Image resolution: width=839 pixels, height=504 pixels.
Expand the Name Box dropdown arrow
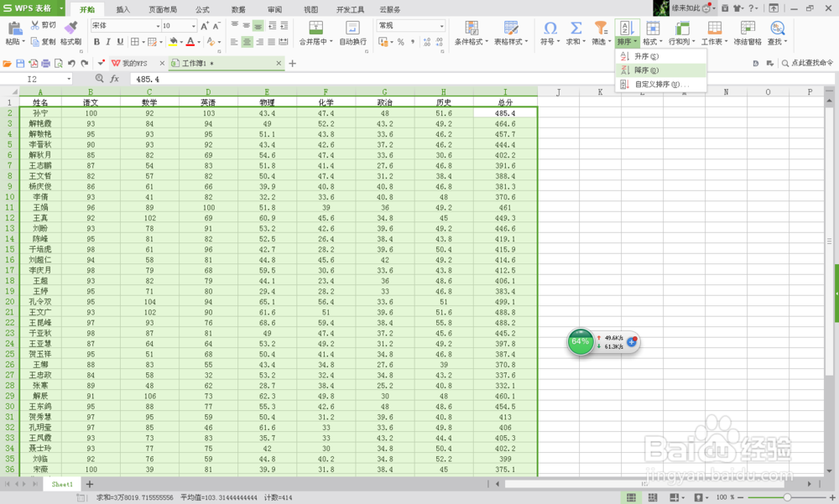(x=69, y=79)
